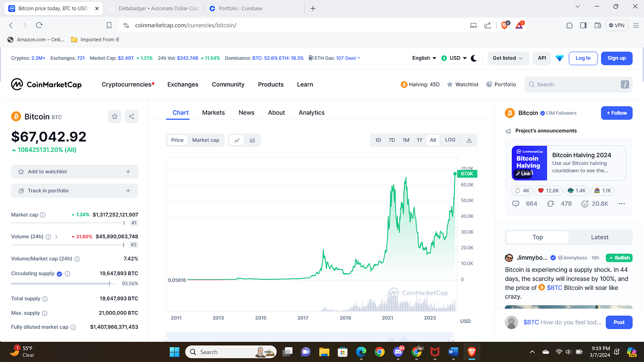Set chart range to 1M
This screenshot has height=362, width=644.
[406, 140]
